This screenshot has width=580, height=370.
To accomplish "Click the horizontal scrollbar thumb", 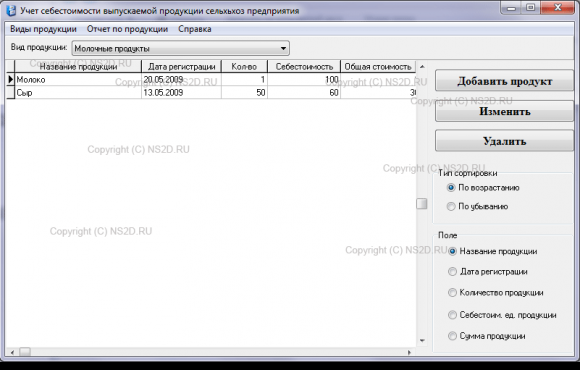I will click(25, 352).
